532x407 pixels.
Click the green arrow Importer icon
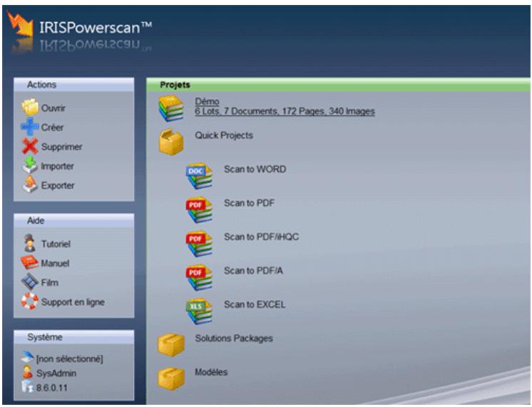(x=30, y=165)
